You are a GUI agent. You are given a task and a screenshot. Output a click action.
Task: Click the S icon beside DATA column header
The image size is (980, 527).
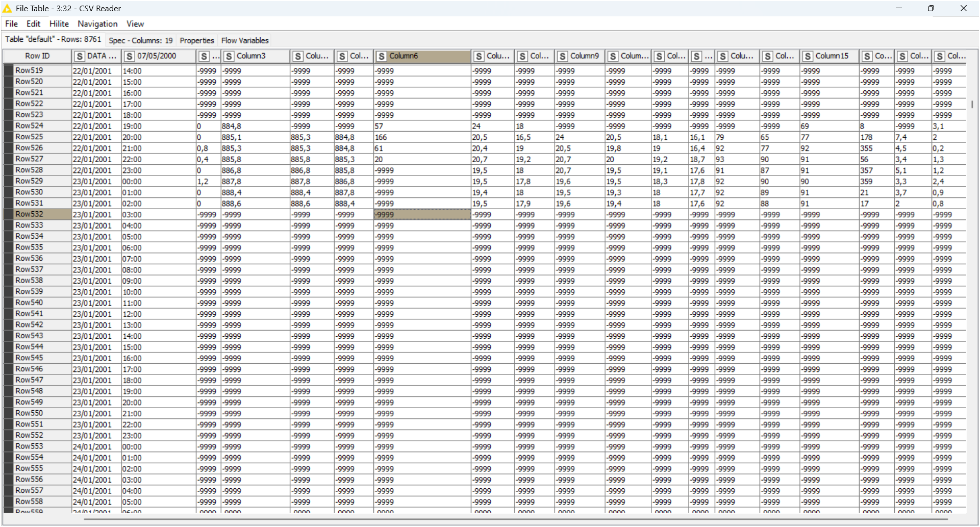pos(80,56)
